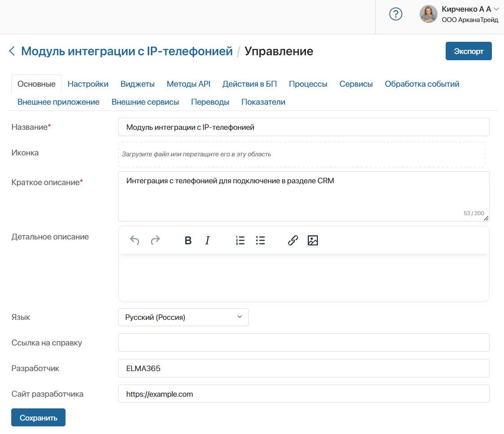Click the Экспорт button
This screenshot has width=504, height=434.
469,51
